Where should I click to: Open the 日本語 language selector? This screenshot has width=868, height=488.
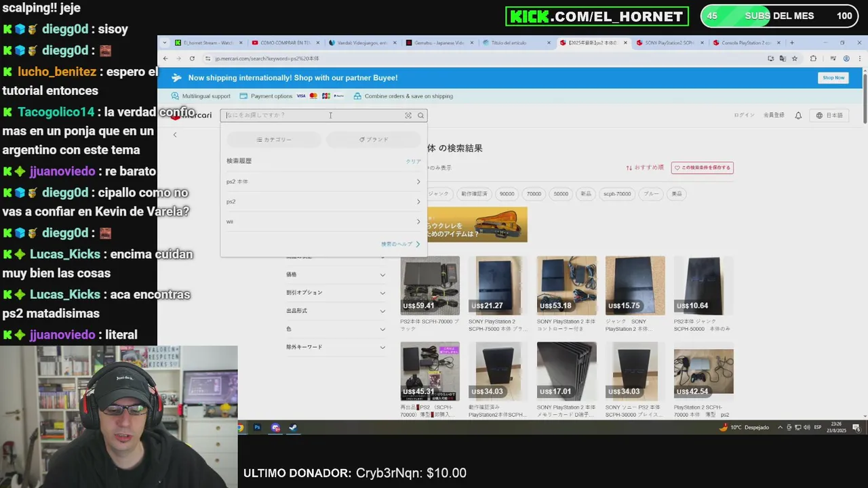(x=829, y=115)
